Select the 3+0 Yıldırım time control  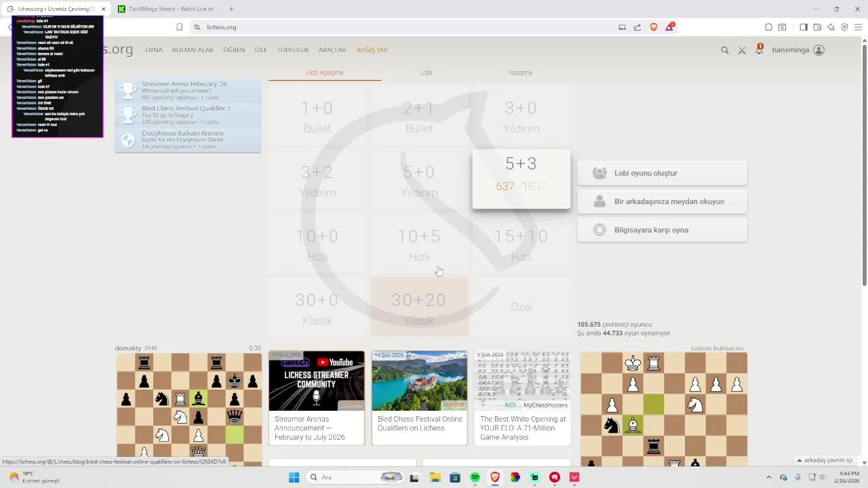(x=521, y=117)
